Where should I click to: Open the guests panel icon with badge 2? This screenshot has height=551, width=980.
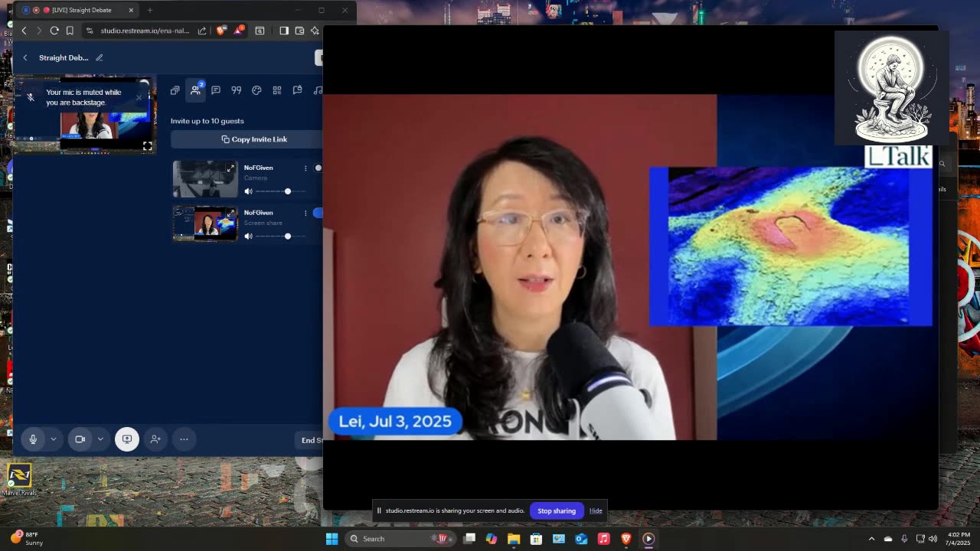[196, 90]
